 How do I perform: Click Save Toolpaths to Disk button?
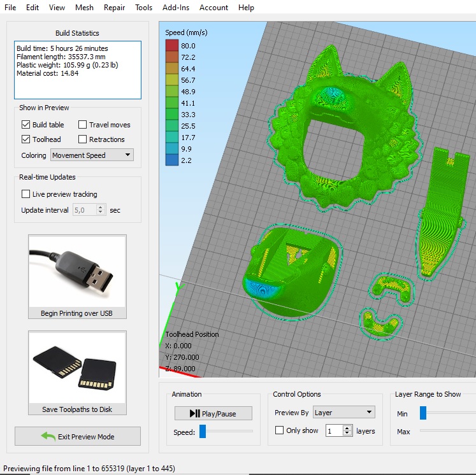pyautogui.click(x=77, y=409)
